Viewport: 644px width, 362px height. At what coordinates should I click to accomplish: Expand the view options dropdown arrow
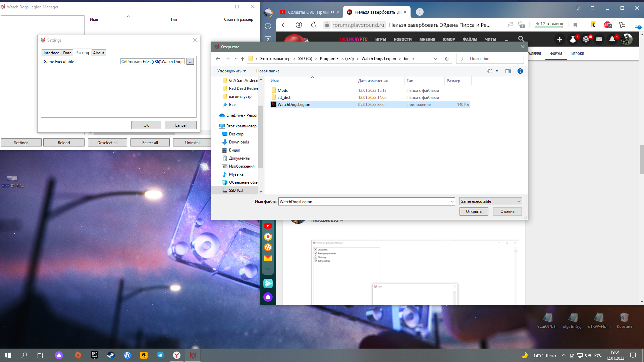click(x=497, y=71)
